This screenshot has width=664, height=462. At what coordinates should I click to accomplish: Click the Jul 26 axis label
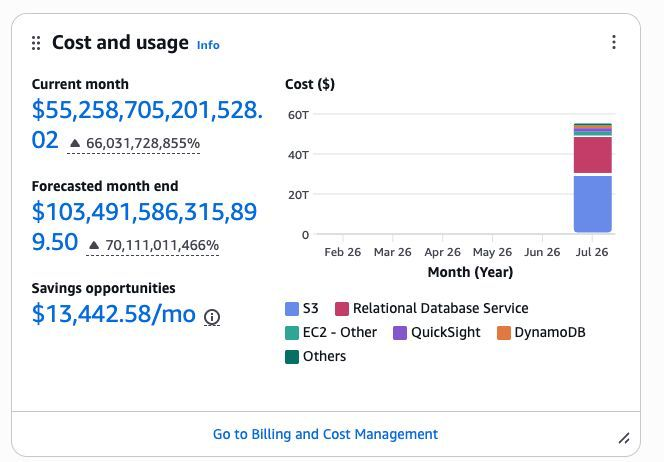pos(592,252)
